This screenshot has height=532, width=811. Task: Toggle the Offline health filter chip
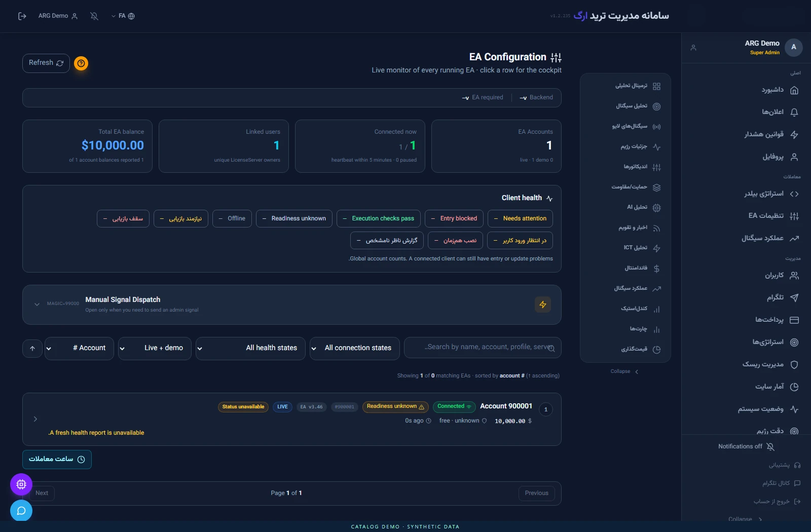[232, 219]
